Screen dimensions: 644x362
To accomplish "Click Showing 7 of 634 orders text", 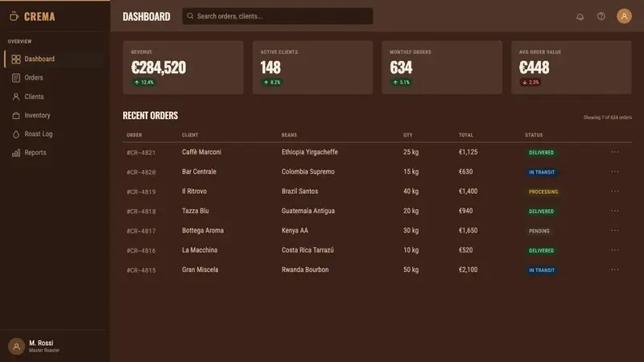I will 608,117.
